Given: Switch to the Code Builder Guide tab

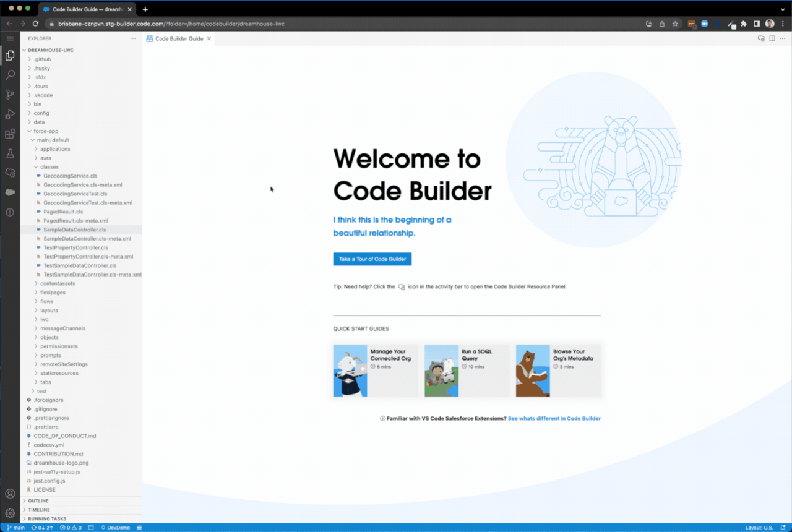Looking at the screenshot, I should pyautogui.click(x=178, y=38).
